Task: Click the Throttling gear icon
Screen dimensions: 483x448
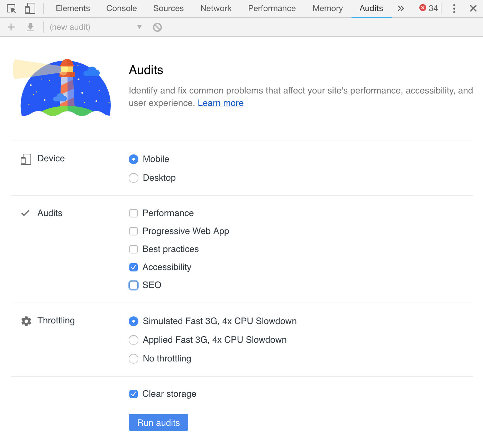Action: point(26,321)
